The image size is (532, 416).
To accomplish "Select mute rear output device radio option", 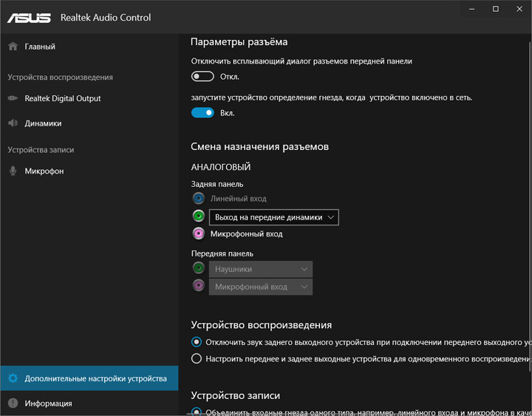I will [197, 341].
